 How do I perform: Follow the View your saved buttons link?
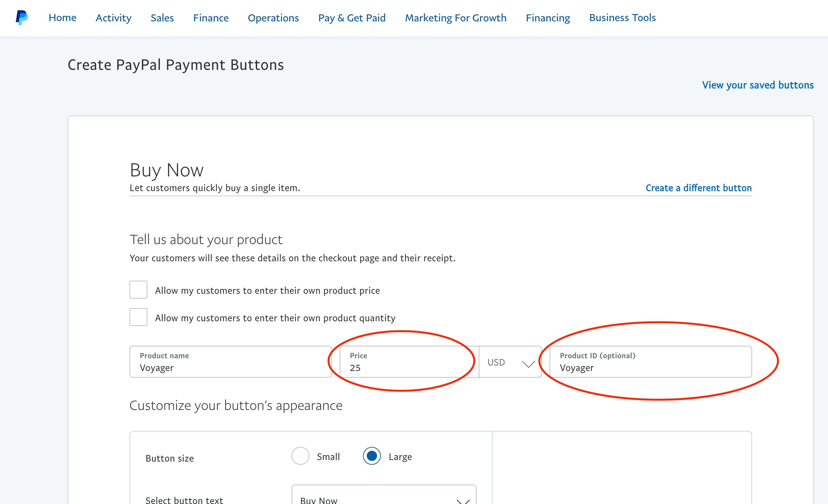[x=758, y=85]
